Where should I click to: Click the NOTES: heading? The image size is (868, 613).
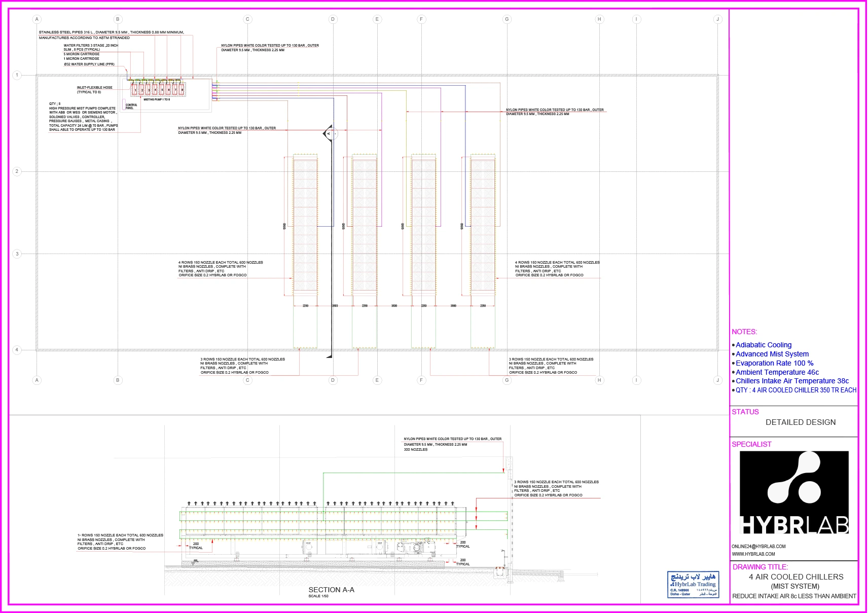coord(744,332)
